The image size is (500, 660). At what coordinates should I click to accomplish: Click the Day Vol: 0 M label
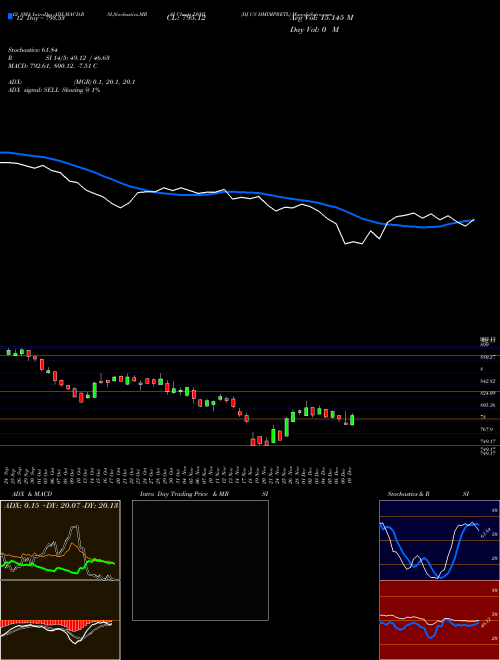point(314,30)
